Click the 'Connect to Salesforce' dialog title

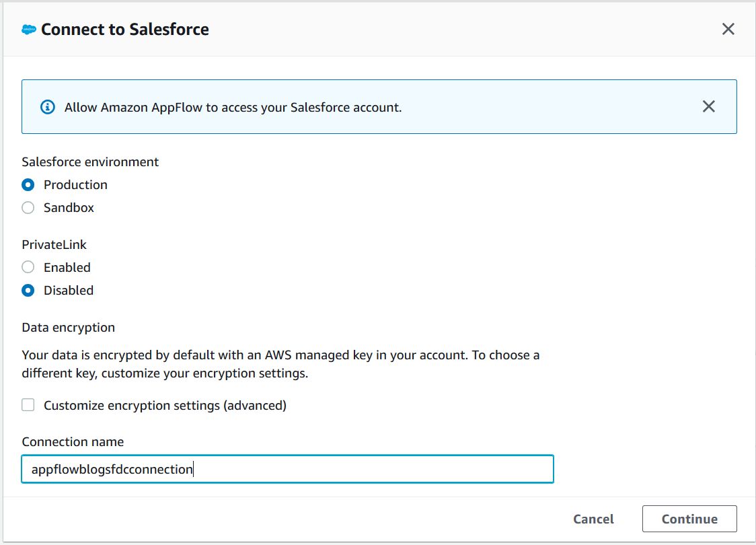point(125,30)
